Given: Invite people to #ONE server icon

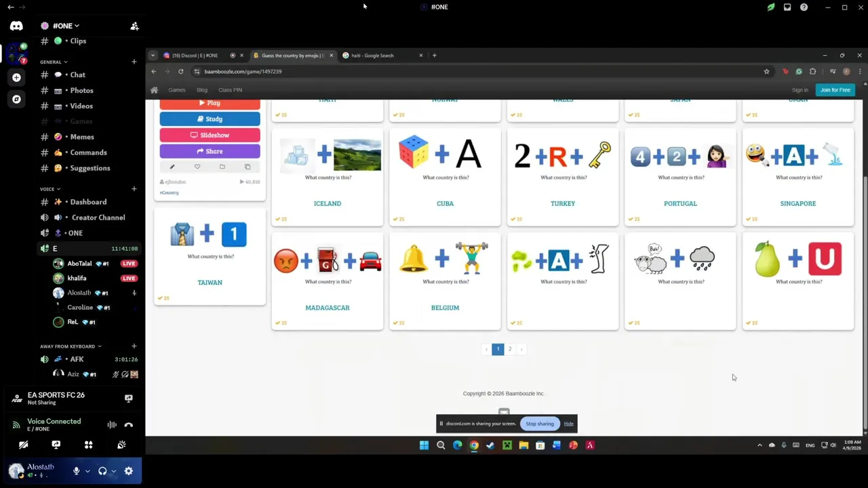Looking at the screenshot, I should pos(134,26).
